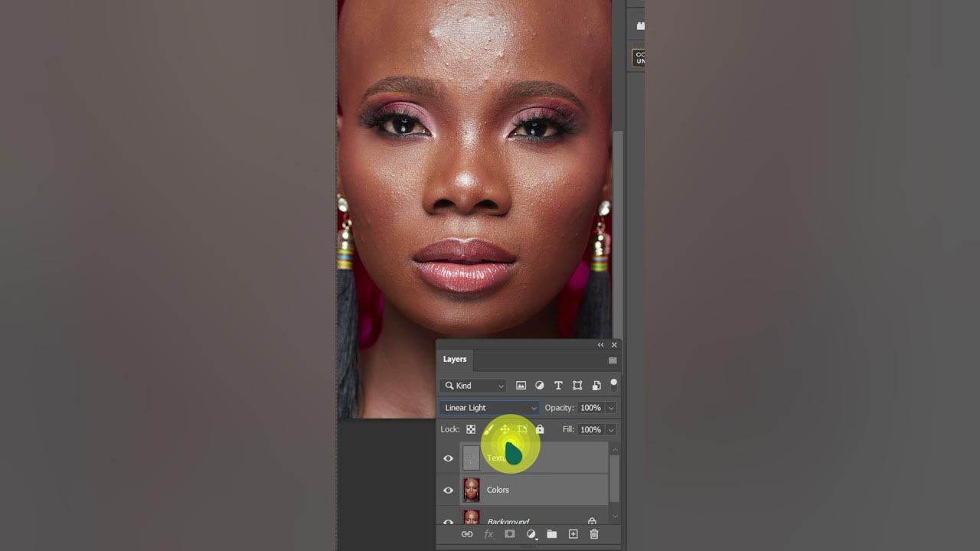Create a new group folder icon

point(551,534)
